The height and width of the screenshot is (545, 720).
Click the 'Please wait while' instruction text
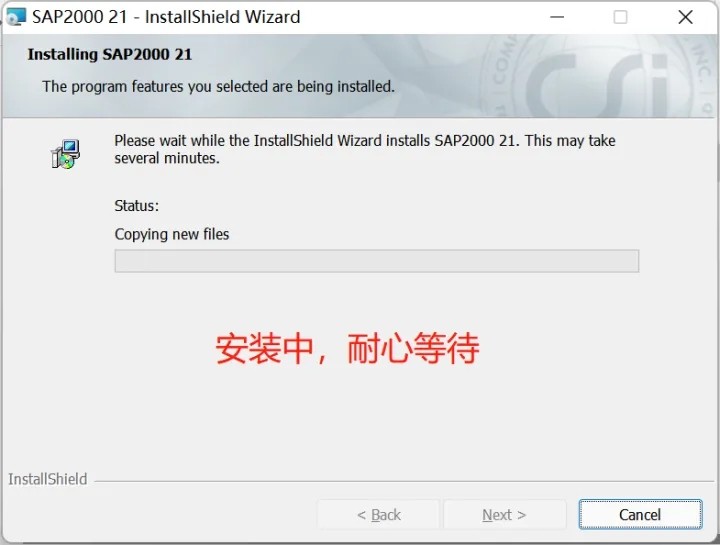click(x=365, y=140)
